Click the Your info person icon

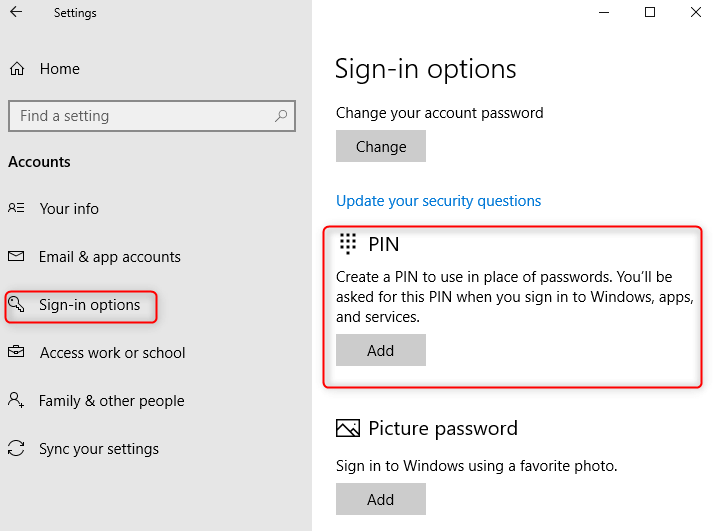coord(16,209)
